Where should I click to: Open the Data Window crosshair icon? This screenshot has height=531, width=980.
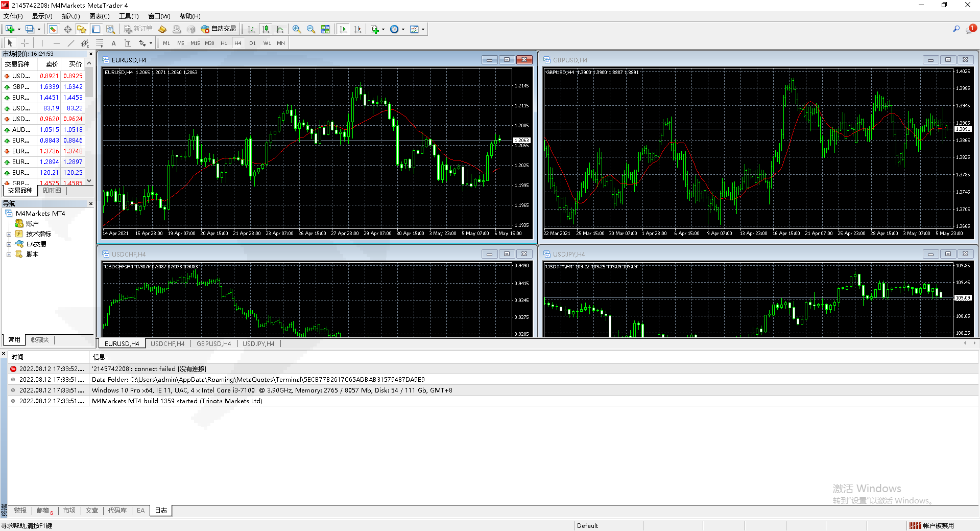(x=67, y=29)
